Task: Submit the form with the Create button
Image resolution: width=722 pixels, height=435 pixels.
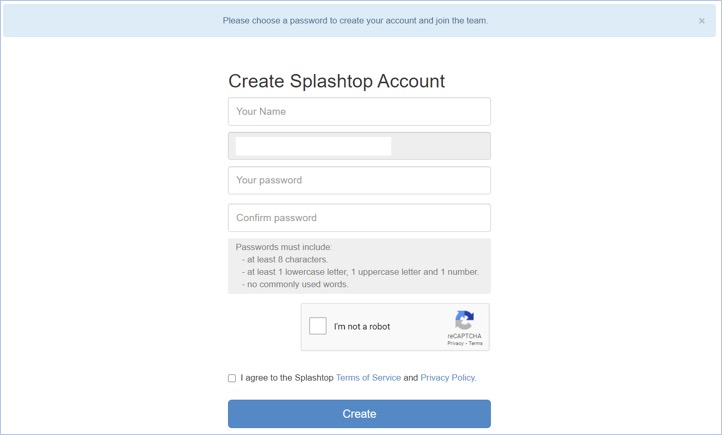Action: tap(359, 414)
